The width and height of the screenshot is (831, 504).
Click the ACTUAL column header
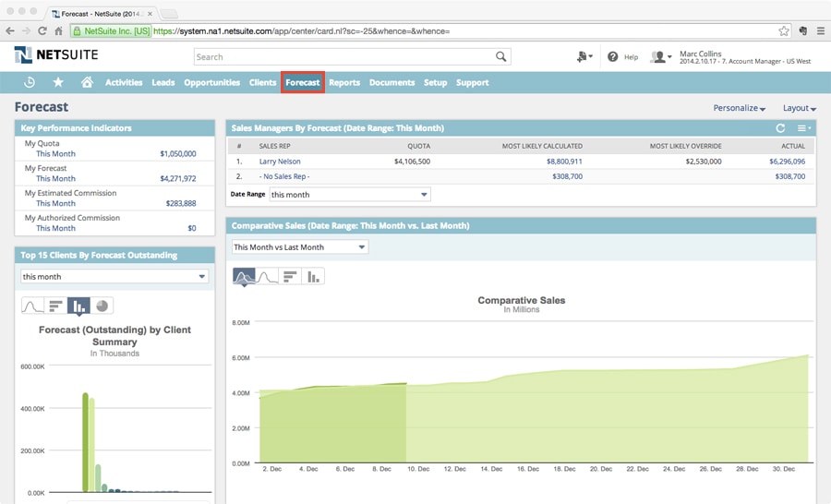click(x=793, y=146)
